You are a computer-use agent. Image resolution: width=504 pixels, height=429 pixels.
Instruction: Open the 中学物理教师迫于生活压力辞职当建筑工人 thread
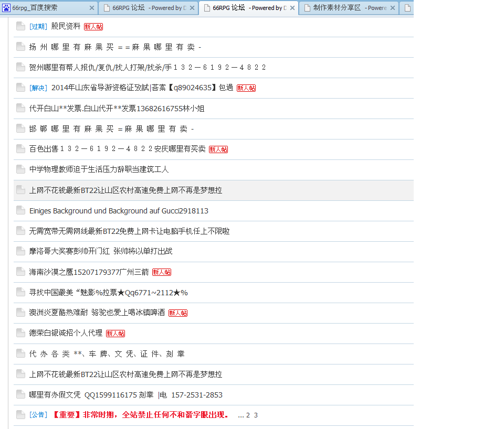click(x=99, y=169)
